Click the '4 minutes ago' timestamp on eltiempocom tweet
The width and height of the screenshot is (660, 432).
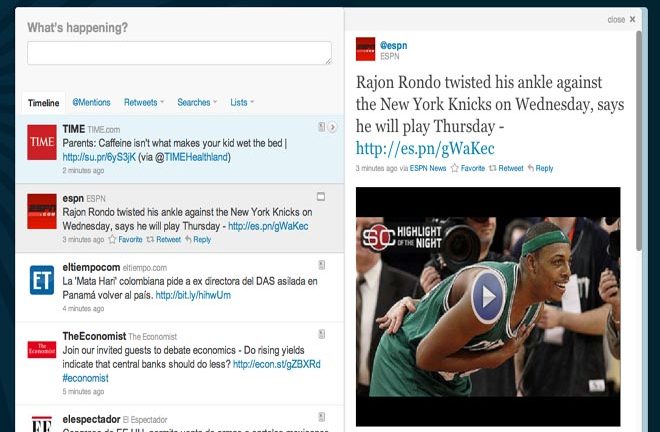click(83, 309)
